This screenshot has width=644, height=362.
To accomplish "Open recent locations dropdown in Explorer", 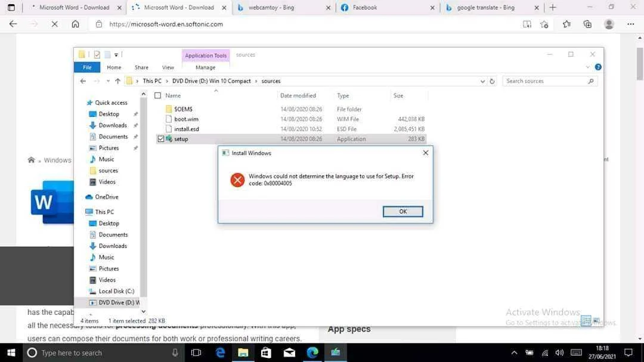I will click(107, 81).
